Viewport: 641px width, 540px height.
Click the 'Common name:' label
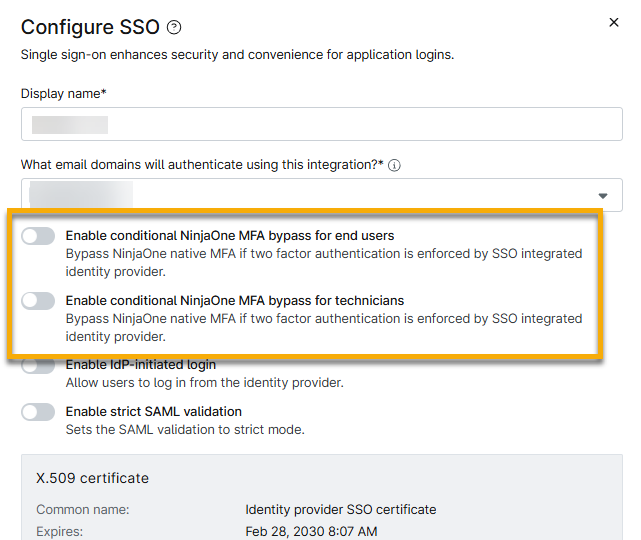[x=83, y=510]
